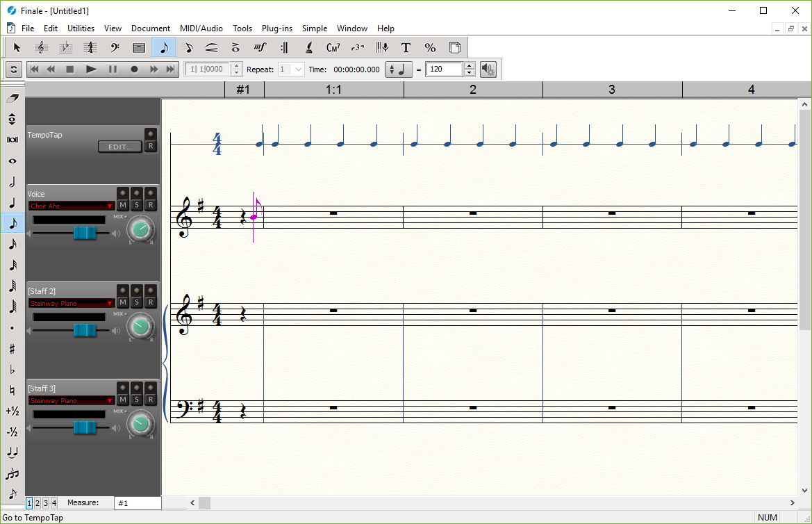Image resolution: width=812 pixels, height=524 pixels.
Task: Select the augmentation dot tool
Action: [13, 328]
